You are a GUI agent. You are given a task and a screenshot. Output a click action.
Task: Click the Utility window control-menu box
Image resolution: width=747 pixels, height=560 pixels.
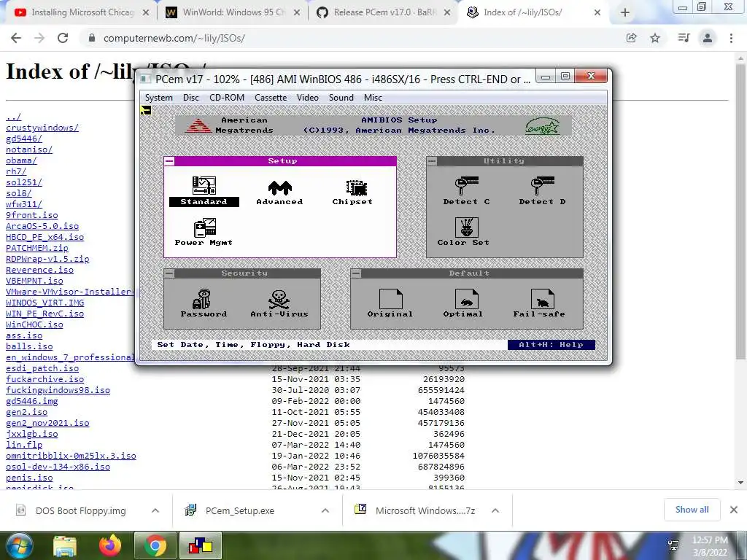click(x=432, y=161)
